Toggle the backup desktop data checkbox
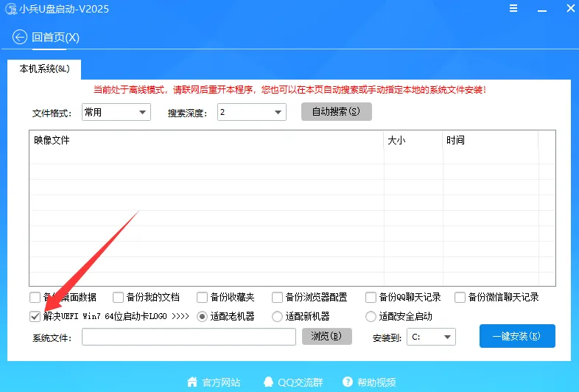Screen dimensions: 579x392 coord(35,297)
